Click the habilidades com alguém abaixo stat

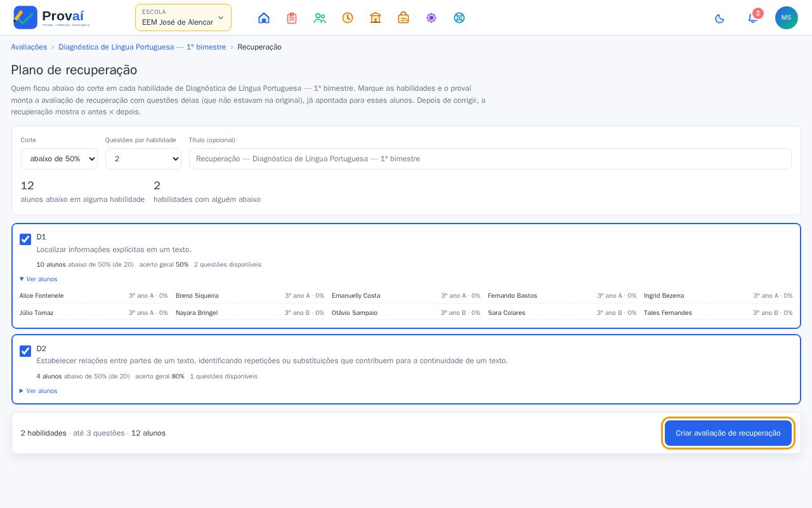207,192
